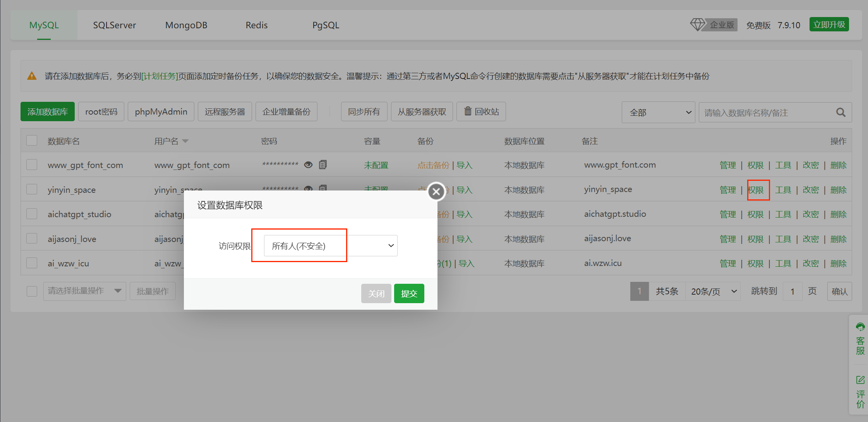
Task: Click the search magnifier icon
Action: click(x=841, y=112)
